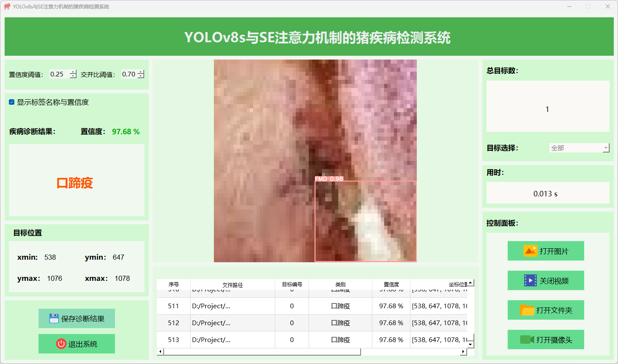
Task: Click the coordinates cell in row 511
Action: coord(439,306)
